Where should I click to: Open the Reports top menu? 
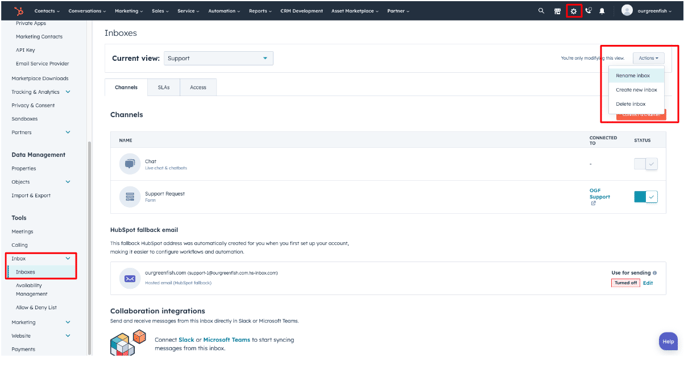click(x=260, y=11)
